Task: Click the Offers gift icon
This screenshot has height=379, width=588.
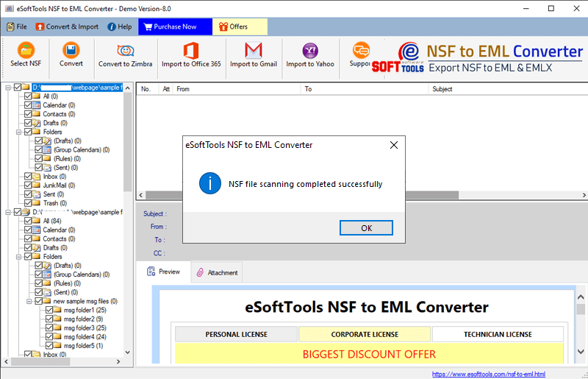Action: tap(220, 27)
